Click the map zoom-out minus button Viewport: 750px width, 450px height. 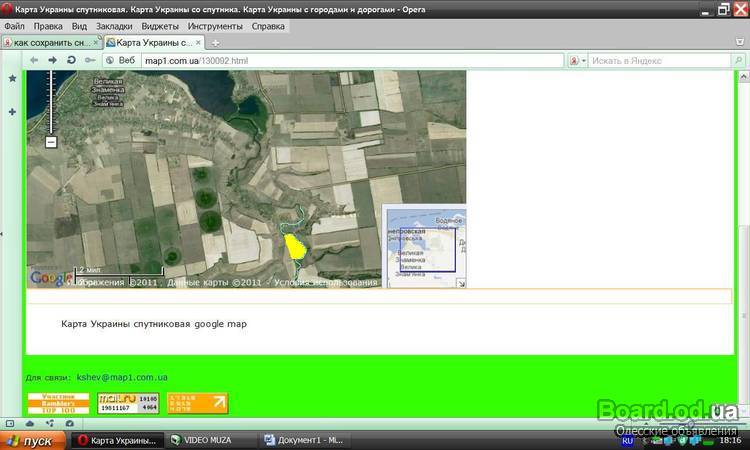[51, 142]
